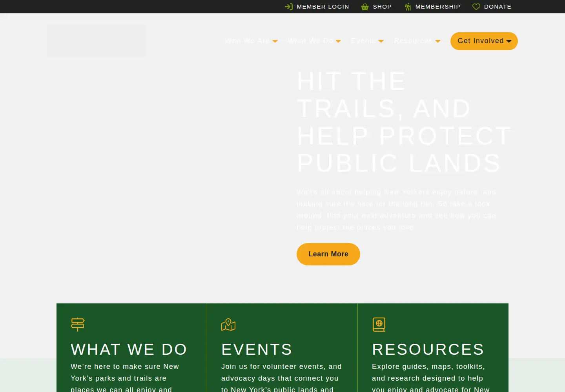Viewport: 565px width, 392px height.
Task: Expand the What We Do dropdown arrow
Action: coord(338,41)
